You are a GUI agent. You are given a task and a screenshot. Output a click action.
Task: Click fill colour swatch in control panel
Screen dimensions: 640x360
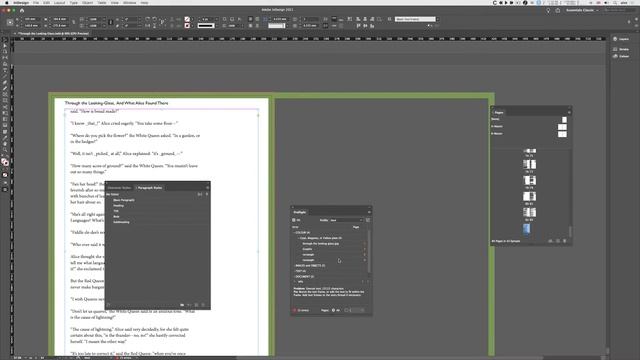click(187, 19)
